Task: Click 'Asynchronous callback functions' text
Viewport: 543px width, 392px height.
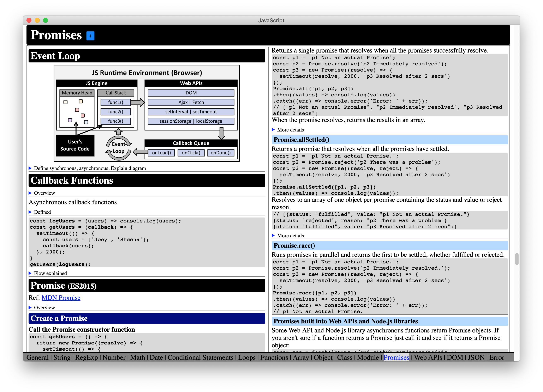Action: (73, 202)
